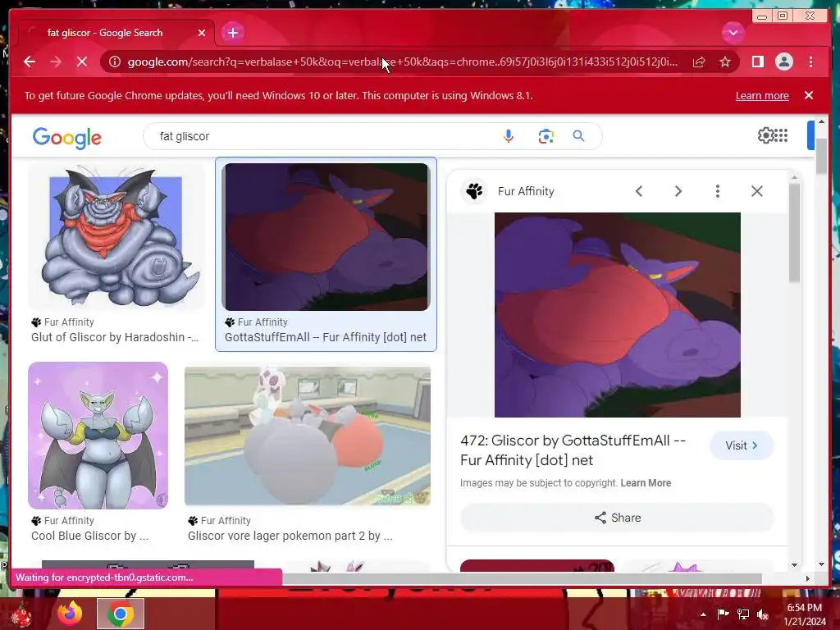Screen dimensions: 840x630
Task: Share this page via the share icon
Action: point(699,62)
